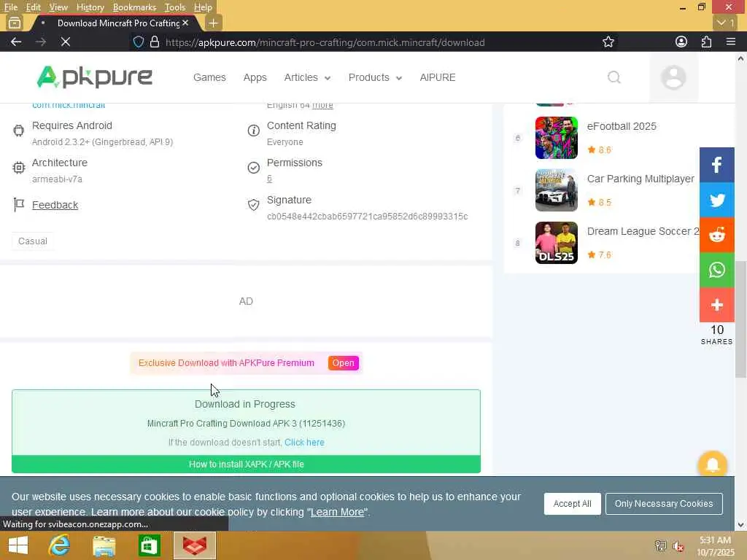This screenshot has width=747, height=560.
Task: Open the Bookmarks menu
Action: pos(134,7)
